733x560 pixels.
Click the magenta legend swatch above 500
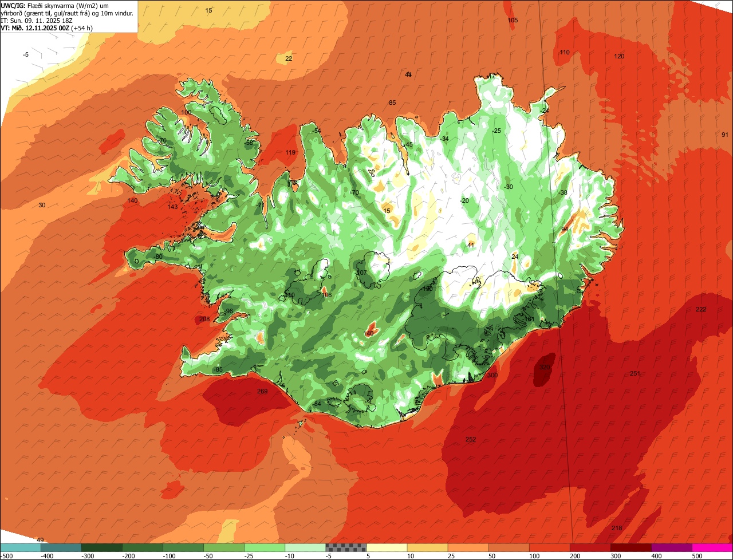point(713,547)
